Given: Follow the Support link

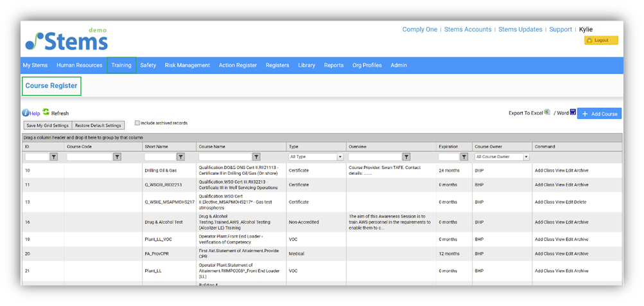Looking at the screenshot, I should tap(561, 30).
